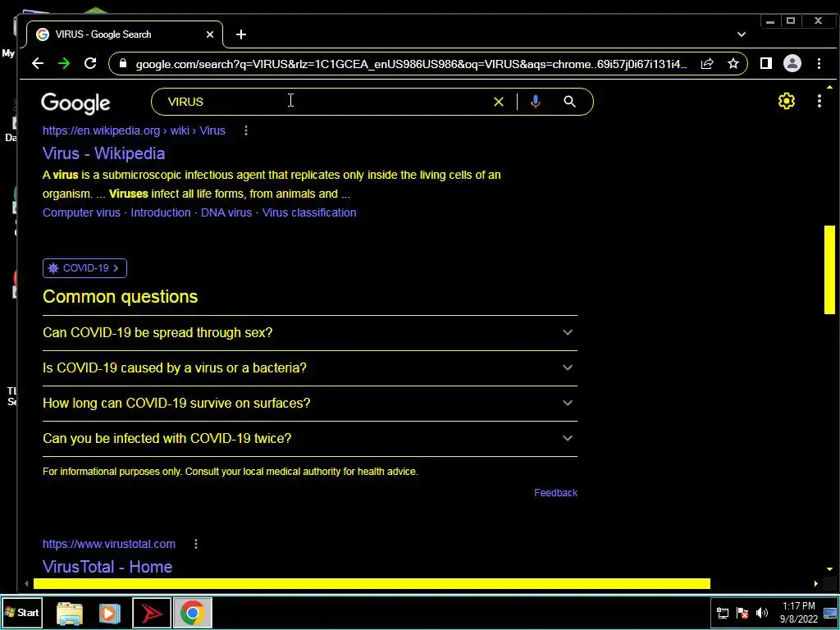Click the Common questions heading
Screen dimensions: 840x630
(120, 297)
